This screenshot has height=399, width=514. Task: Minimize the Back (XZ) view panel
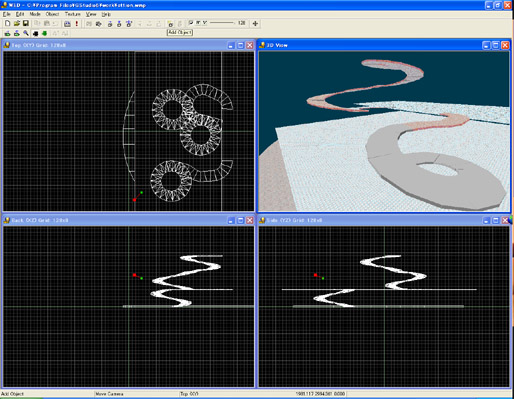pyautogui.click(x=231, y=221)
